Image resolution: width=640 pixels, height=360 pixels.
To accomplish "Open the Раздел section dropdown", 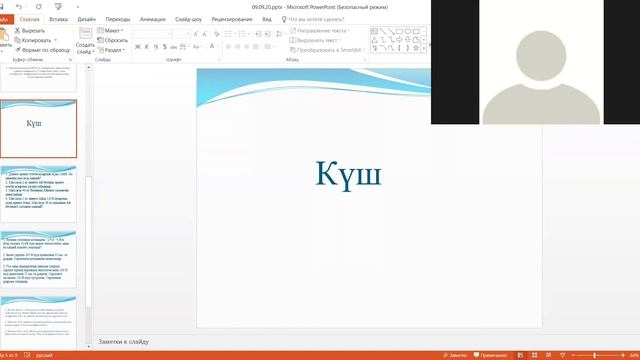I will (x=111, y=50).
